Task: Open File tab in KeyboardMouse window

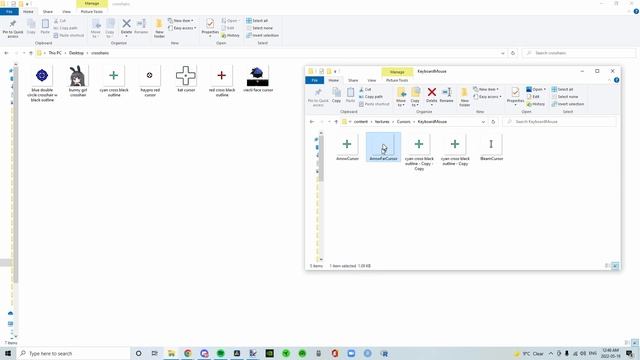Action: tap(315, 80)
